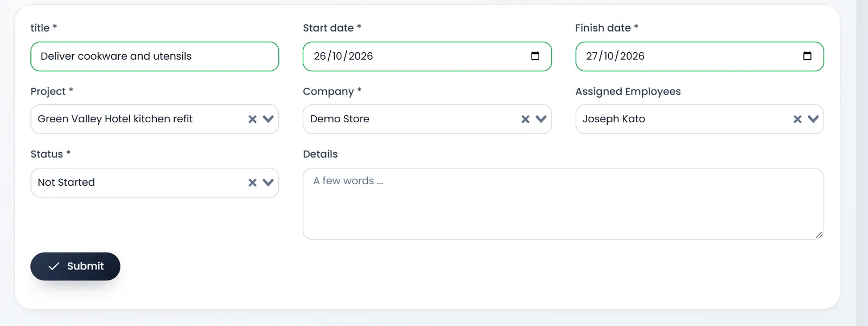Click into the Details text area

point(563,204)
